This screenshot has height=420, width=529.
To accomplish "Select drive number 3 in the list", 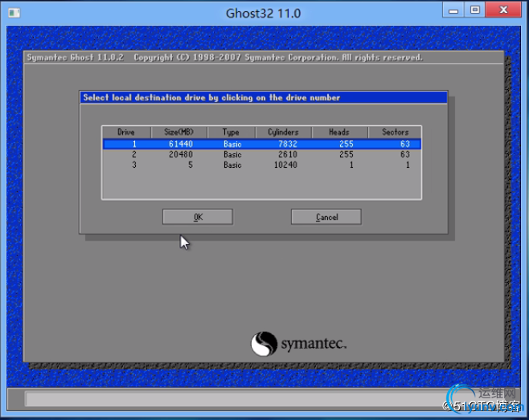I will tap(262, 165).
